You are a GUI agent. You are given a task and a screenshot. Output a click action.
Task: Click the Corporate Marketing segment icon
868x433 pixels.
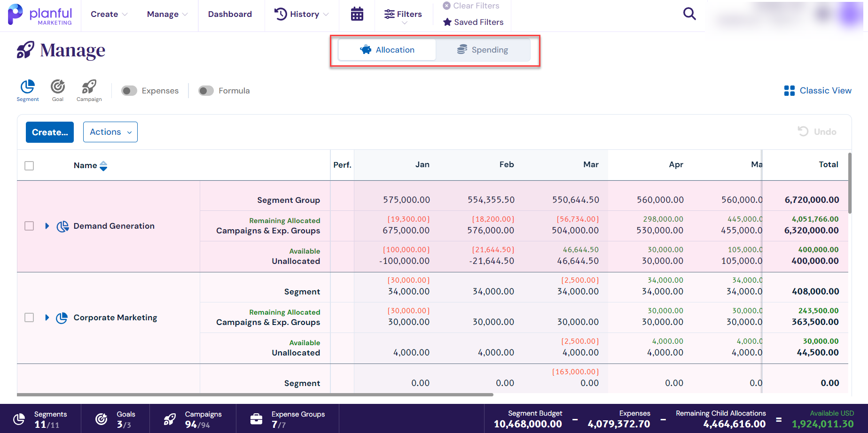click(62, 318)
